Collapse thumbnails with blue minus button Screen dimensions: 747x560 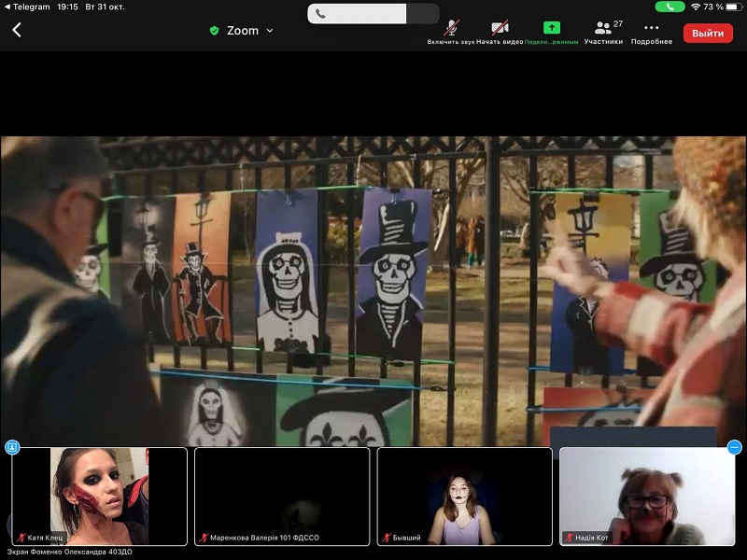735,447
